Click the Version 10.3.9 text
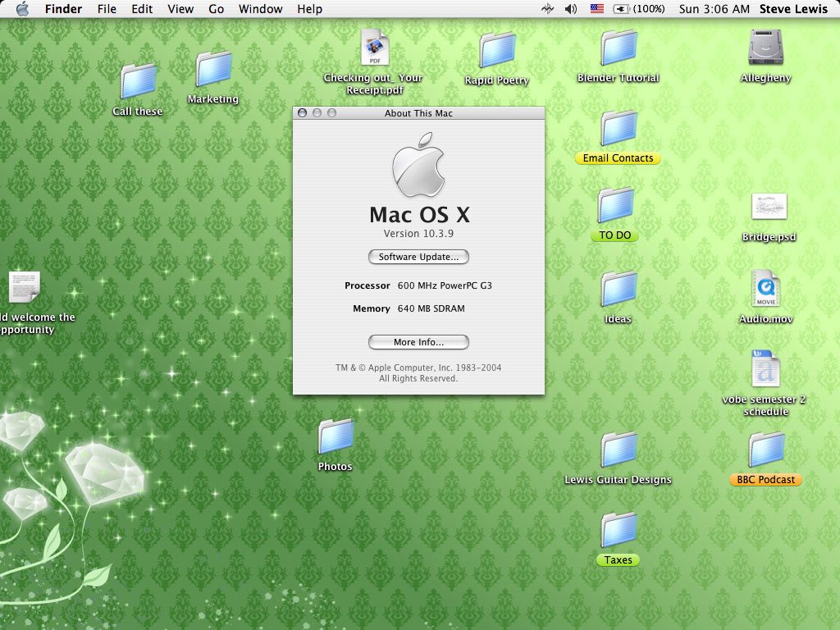The image size is (840, 630). click(418, 234)
